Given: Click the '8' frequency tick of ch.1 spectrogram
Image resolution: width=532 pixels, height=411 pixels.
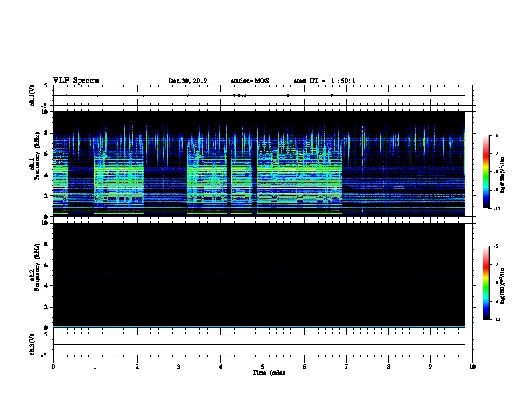Looking at the screenshot, I should point(46,133).
